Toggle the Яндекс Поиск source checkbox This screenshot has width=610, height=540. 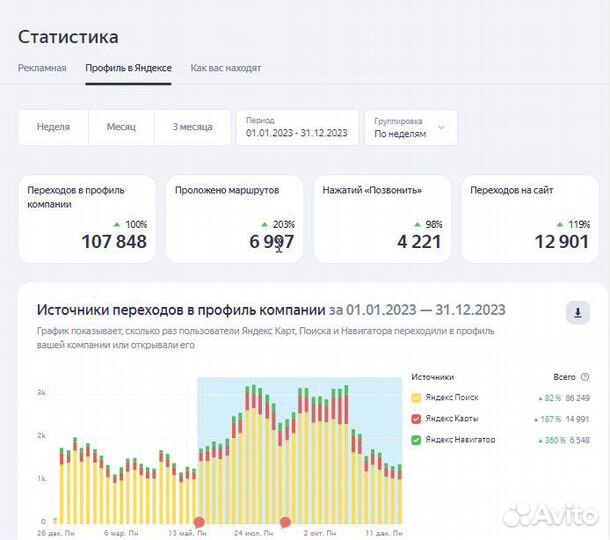click(x=416, y=398)
